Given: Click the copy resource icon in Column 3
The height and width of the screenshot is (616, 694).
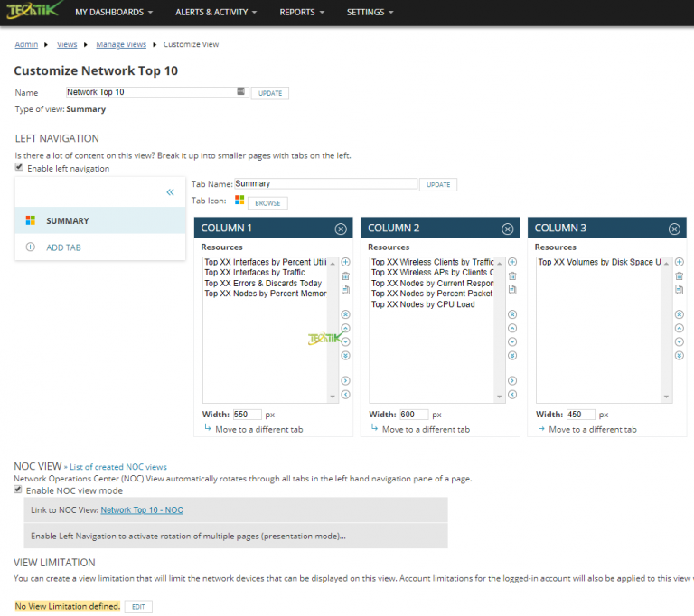Looking at the screenshot, I should pyautogui.click(x=680, y=289).
